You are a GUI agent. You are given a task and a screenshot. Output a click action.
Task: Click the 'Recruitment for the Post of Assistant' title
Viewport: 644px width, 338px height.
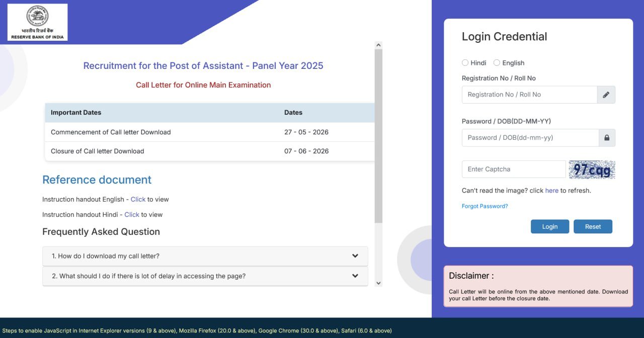(x=203, y=66)
